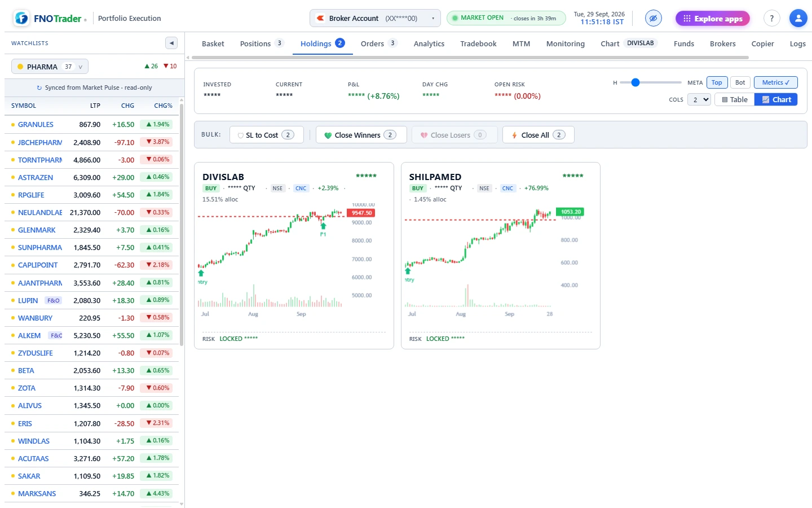Click the grid icon in Explore apps
The height and width of the screenshot is (508, 812).
pyautogui.click(x=687, y=19)
